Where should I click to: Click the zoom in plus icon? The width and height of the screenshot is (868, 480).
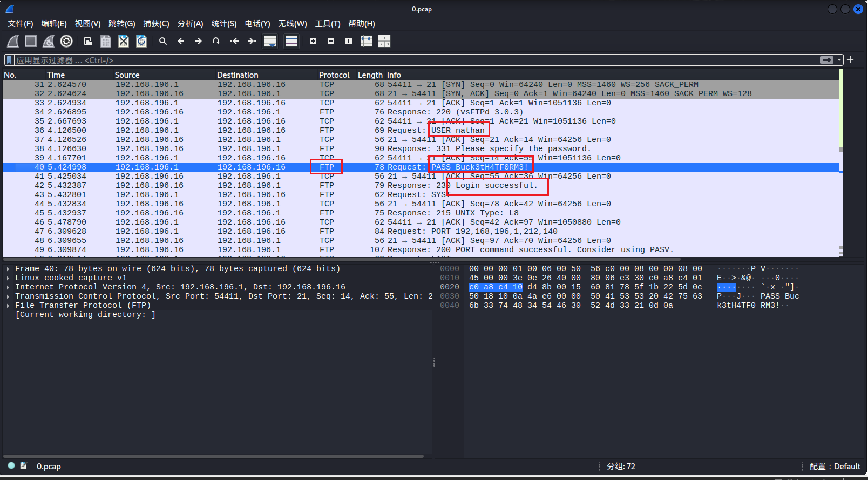313,41
